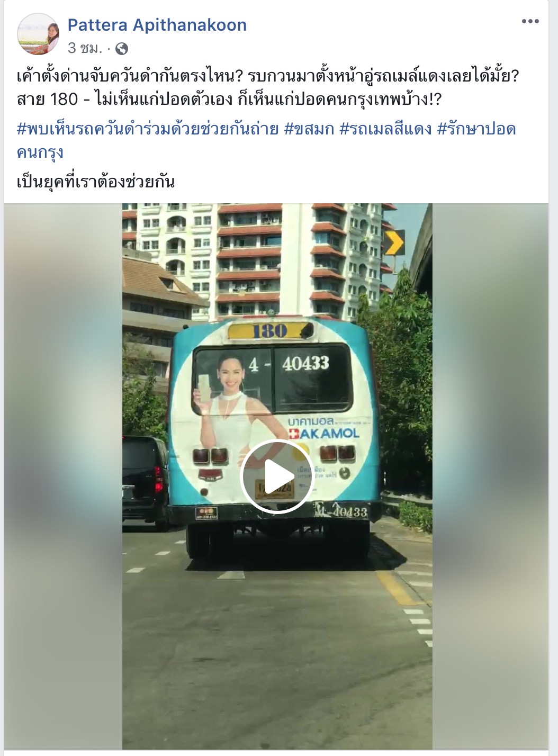This screenshot has width=558, height=756.
Task: Click the blurred left margin of the video
Action: tap(64, 476)
